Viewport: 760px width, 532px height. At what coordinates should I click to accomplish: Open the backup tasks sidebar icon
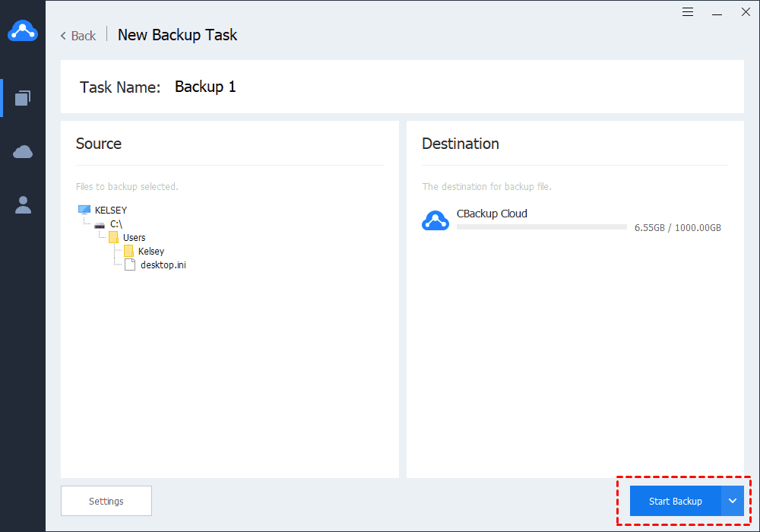[x=23, y=97]
